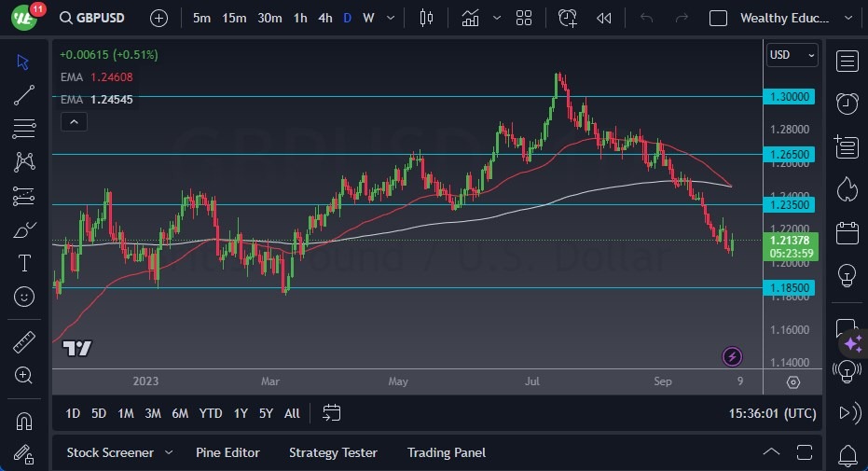Open the Strategy Tester tab
Image resolution: width=868 pixels, height=471 pixels.
333,452
